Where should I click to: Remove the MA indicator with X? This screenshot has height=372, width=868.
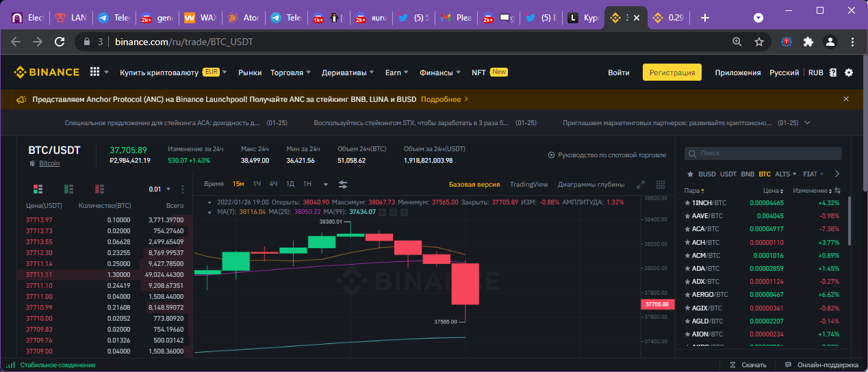[x=404, y=212]
